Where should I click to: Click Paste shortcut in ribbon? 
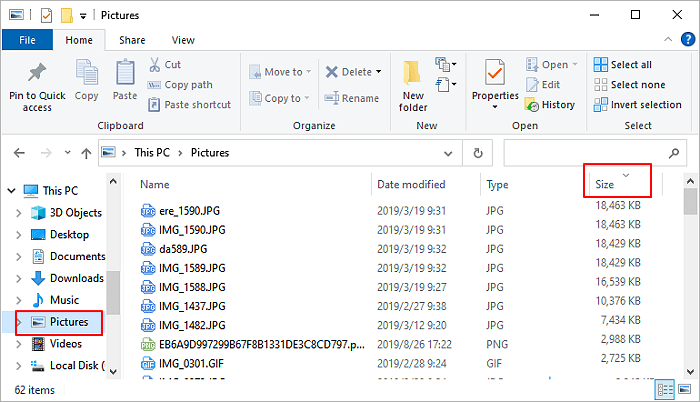(189, 105)
